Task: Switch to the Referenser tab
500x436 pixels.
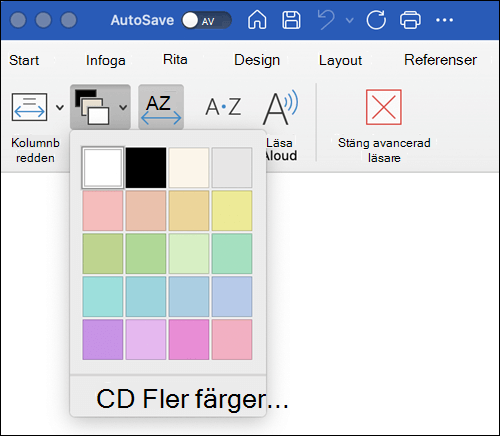Action: (440, 60)
